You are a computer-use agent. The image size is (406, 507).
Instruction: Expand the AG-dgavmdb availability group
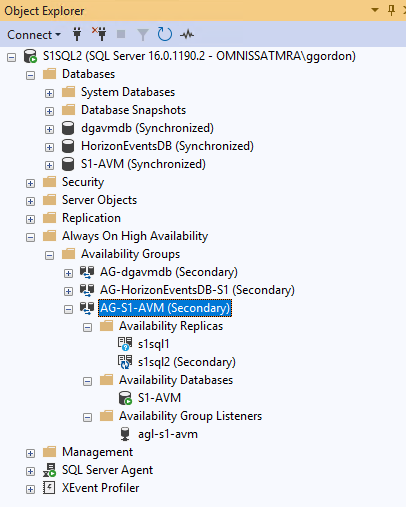(68, 273)
